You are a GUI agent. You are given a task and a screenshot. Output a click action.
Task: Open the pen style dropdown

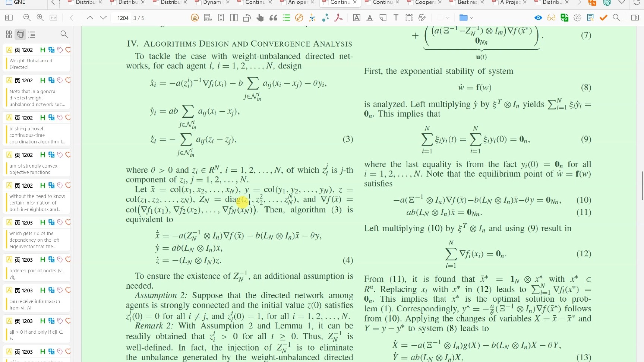tap(447, 18)
